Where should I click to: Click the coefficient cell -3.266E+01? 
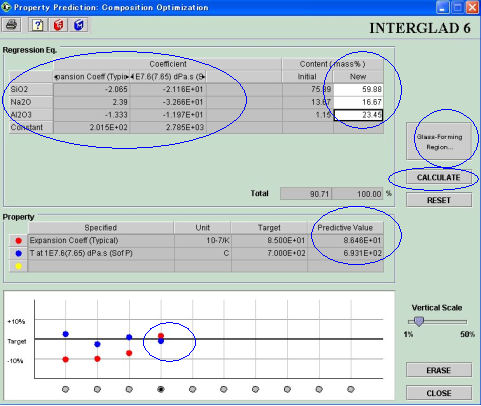168,102
